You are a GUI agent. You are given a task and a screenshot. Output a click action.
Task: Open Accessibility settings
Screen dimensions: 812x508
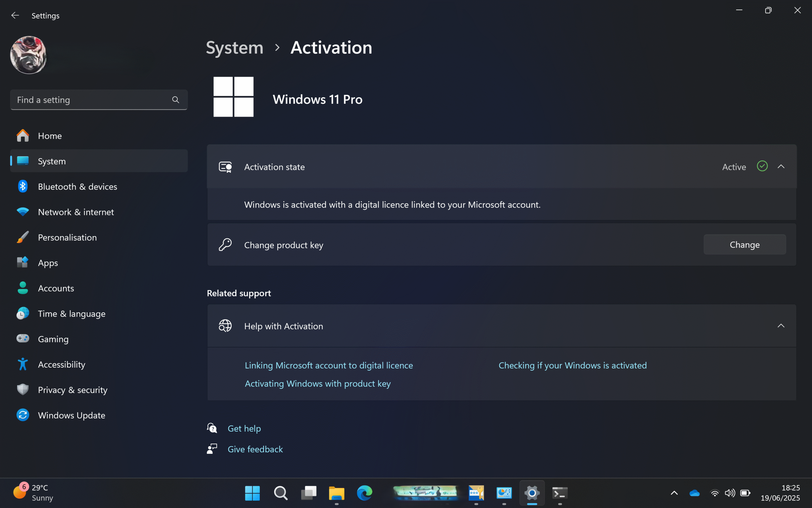[99, 364]
